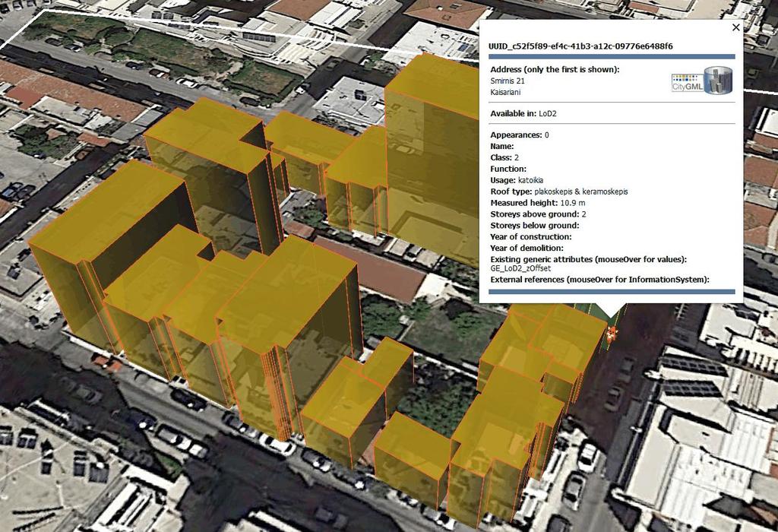Click the 'Kaisariani' address text
778x532 pixels.
click(505, 92)
